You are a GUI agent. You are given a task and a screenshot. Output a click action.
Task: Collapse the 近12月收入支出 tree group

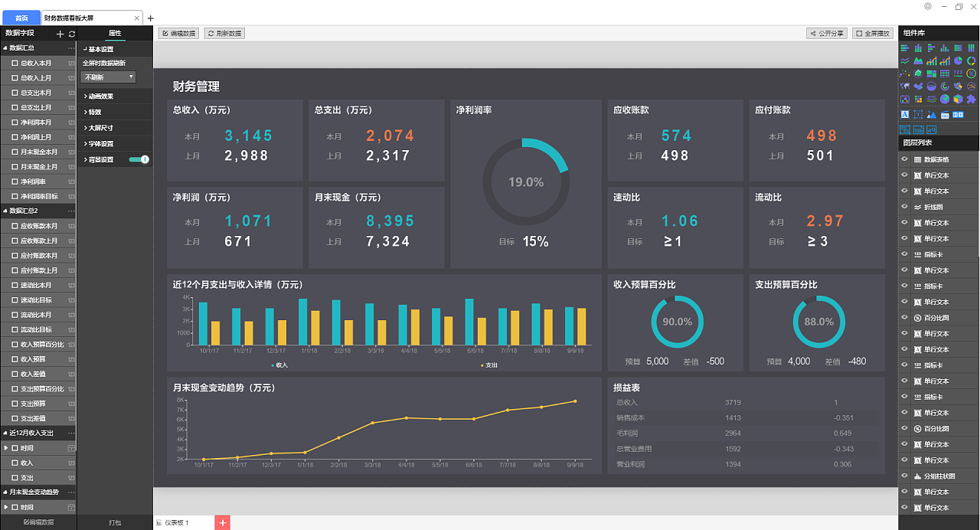6,433
